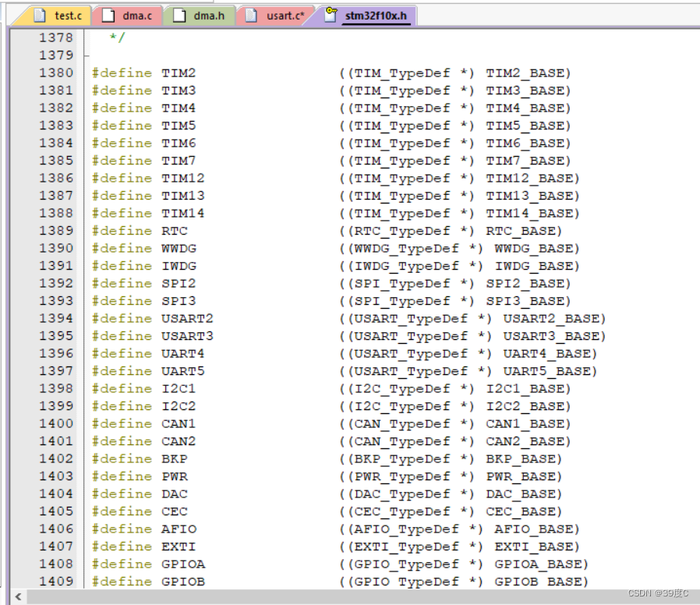Switch to the test.c tab
Image resolution: width=700 pixels, height=605 pixels.
[67, 15]
